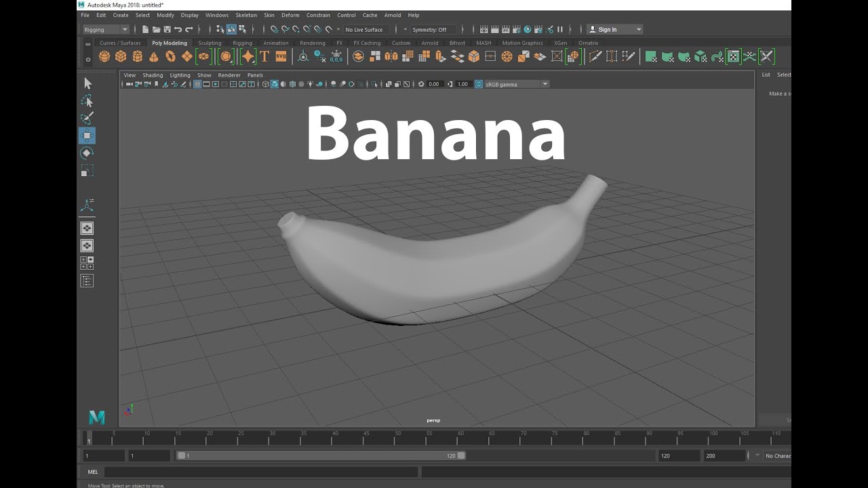The image size is (868, 488).
Task: Activate the Scale tool in toolbox
Action: click(87, 171)
